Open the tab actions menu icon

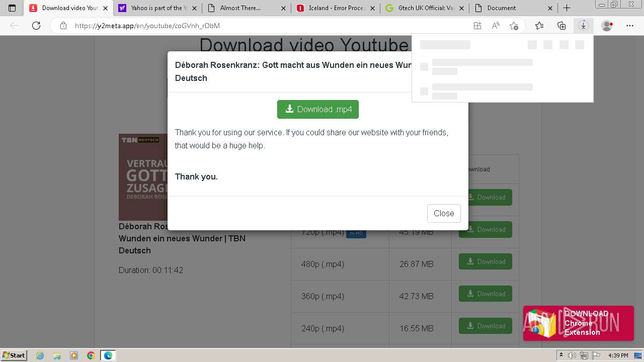[12, 8]
